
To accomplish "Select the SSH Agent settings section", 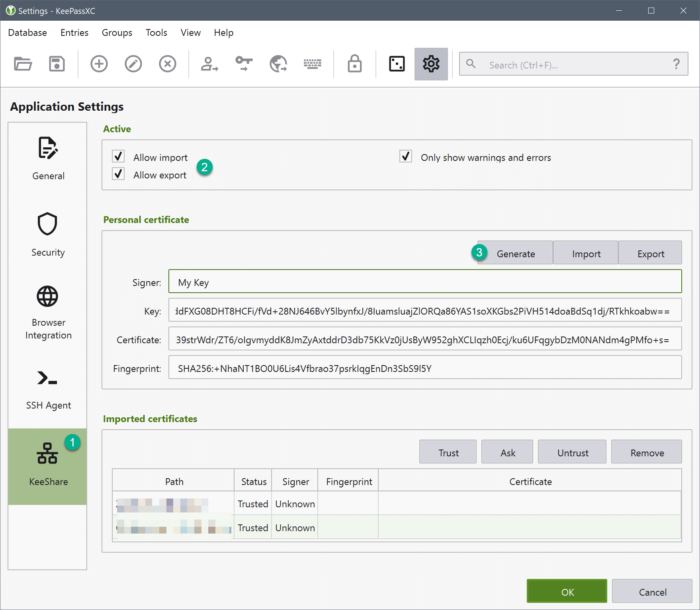I will coord(48,389).
